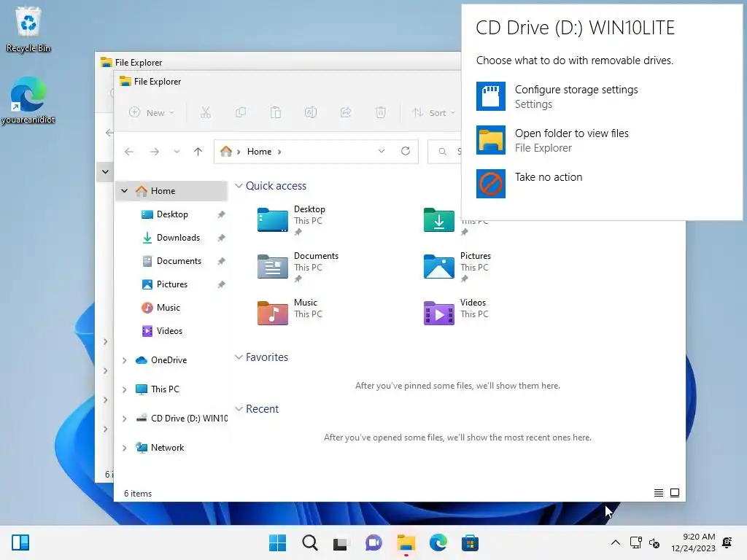Viewport: 747px width, 560px height.
Task: Open Microsoft Store from the taskbar
Action: coord(470,542)
